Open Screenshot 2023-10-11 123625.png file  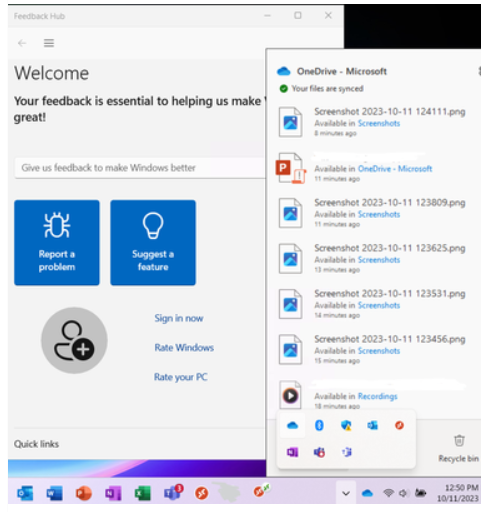click(390, 248)
